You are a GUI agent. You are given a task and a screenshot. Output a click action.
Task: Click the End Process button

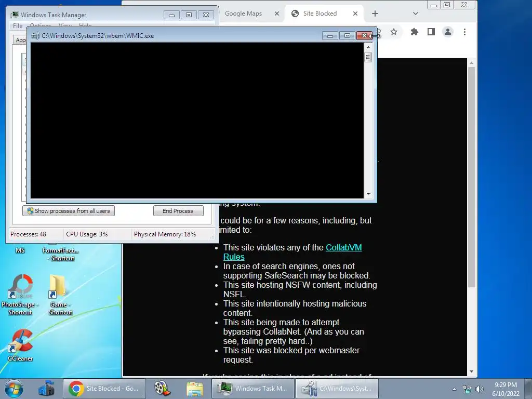(178, 211)
